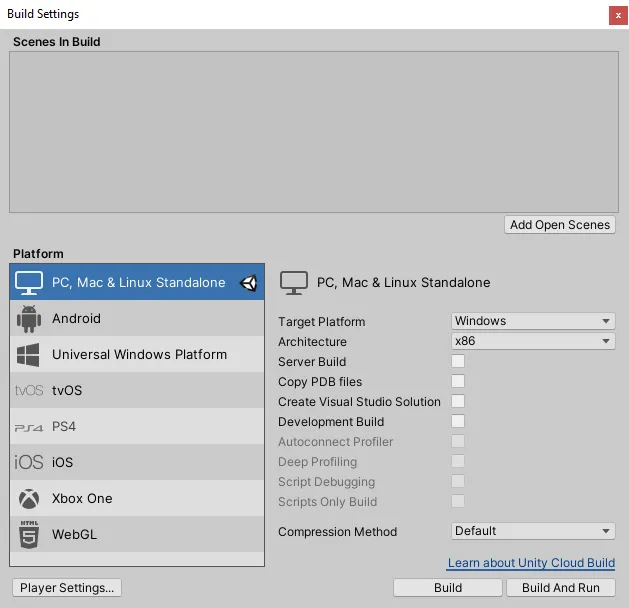The image size is (629, 608).
Task: Click the Autoconnect Profiler checkbox
Action: coord(458,441)
